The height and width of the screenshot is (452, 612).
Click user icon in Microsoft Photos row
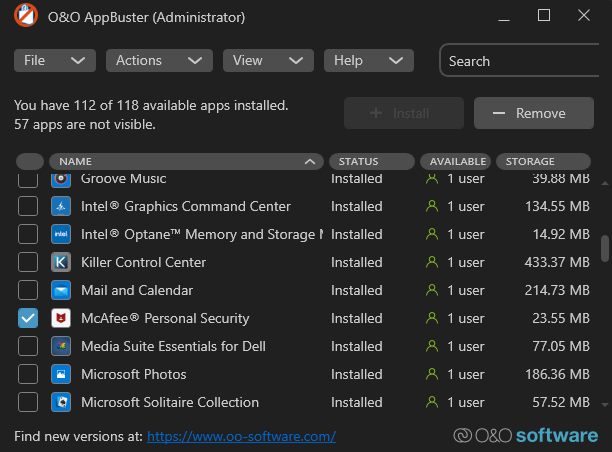(x=432, y=374)
